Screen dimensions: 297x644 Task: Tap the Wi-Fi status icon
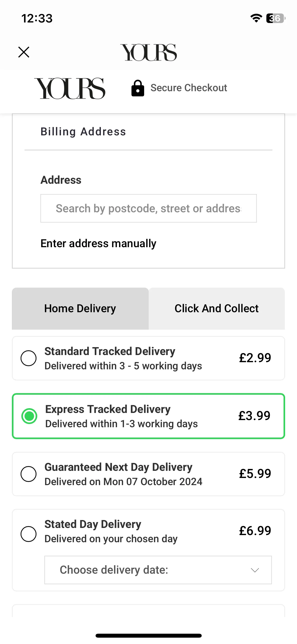(256, 18)
